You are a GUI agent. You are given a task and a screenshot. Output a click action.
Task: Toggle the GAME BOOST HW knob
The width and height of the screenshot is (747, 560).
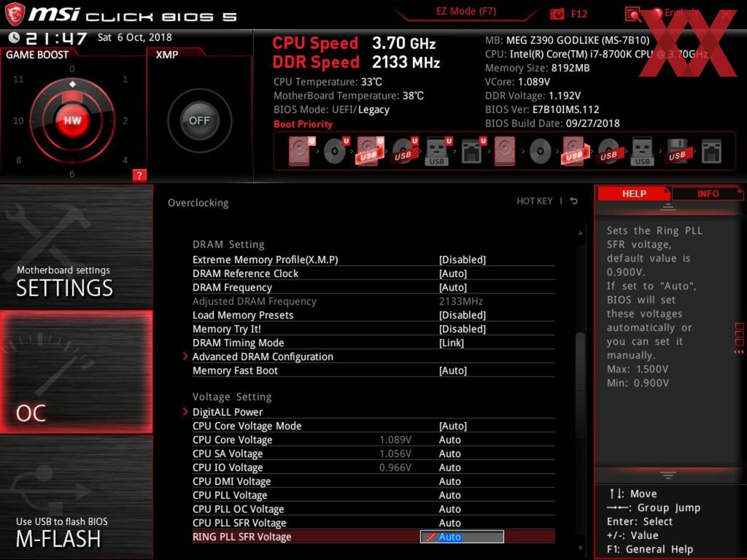72,121
